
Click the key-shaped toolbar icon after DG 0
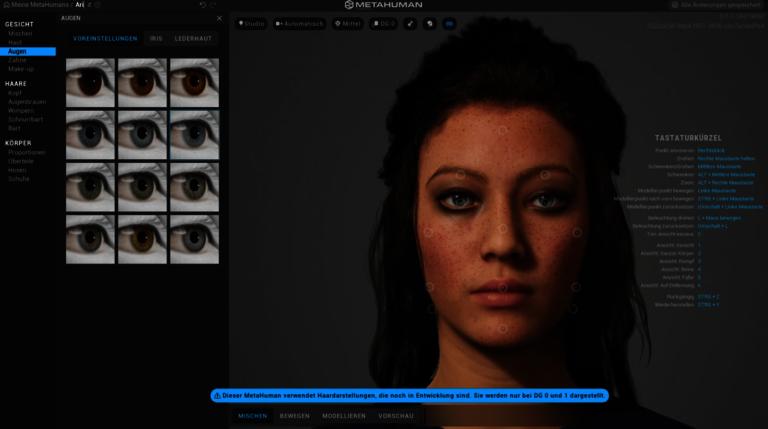tap(410, 24)
